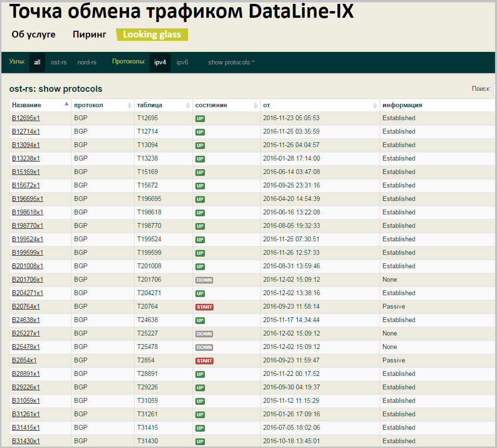Open the B198770x1 link
497x448 pixels.
pos(27,226)
